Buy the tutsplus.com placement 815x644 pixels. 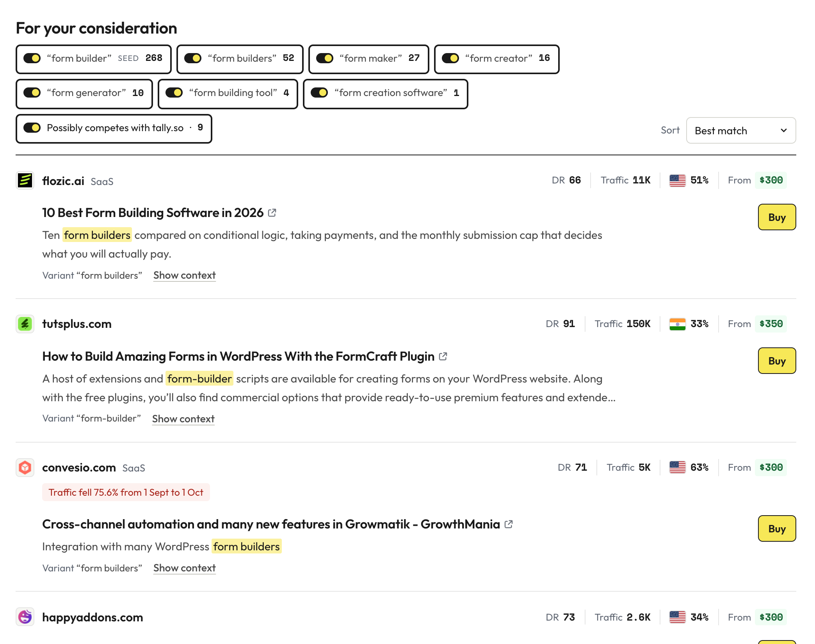(777, 361)
